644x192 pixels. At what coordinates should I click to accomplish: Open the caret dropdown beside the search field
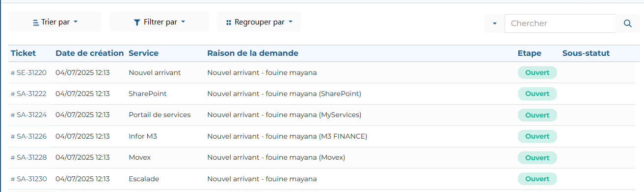(494, 24)
